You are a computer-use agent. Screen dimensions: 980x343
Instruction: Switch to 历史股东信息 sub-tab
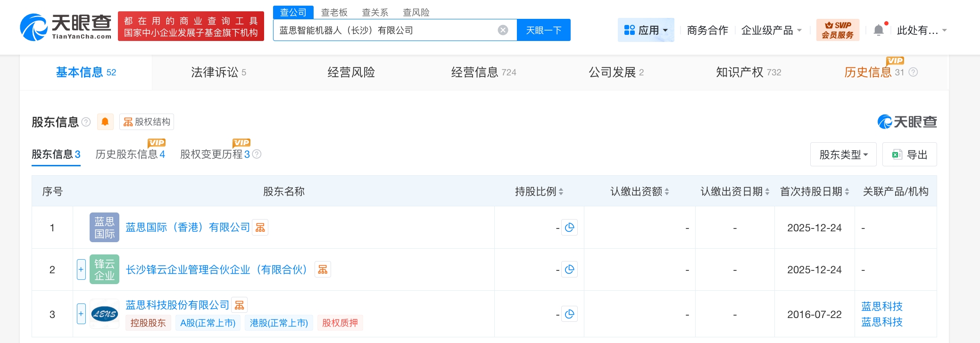[130, 155]
